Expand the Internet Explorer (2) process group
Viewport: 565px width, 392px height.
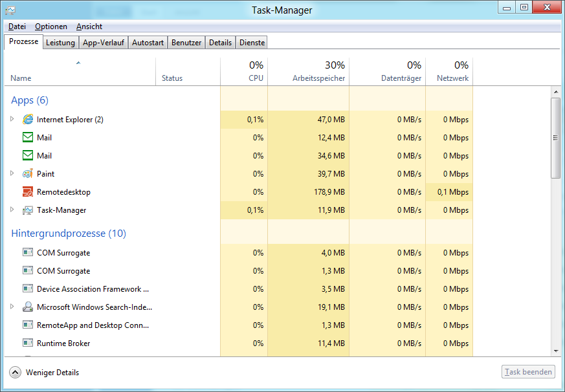pyautogui.click(x=12, y=119)
